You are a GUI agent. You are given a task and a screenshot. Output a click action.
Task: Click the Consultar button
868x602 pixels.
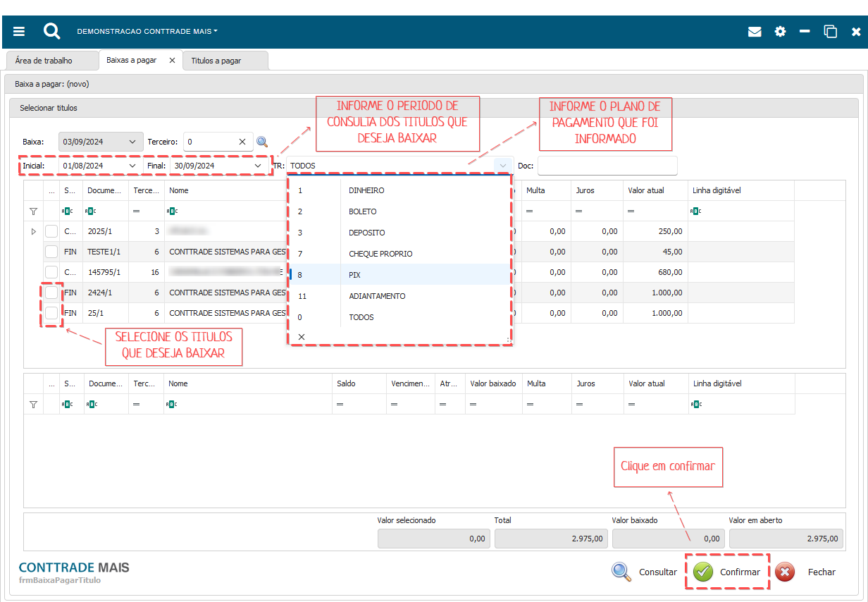click(645, 572)
